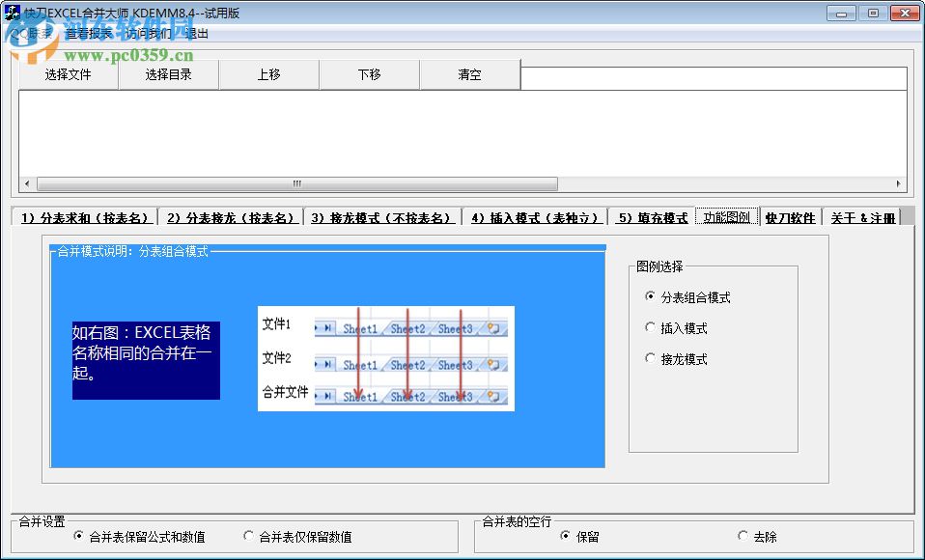Open the 关于&注册 tab

point(859,217)
